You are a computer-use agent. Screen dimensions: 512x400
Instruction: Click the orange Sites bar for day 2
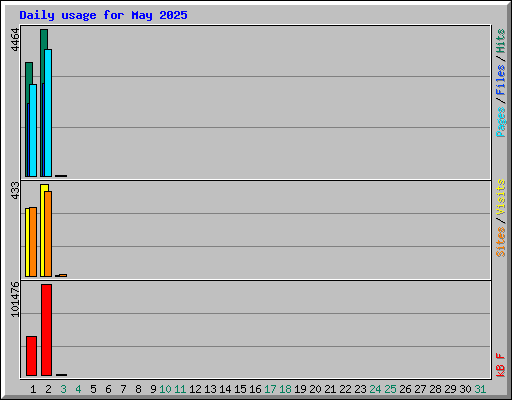(48, 234)
